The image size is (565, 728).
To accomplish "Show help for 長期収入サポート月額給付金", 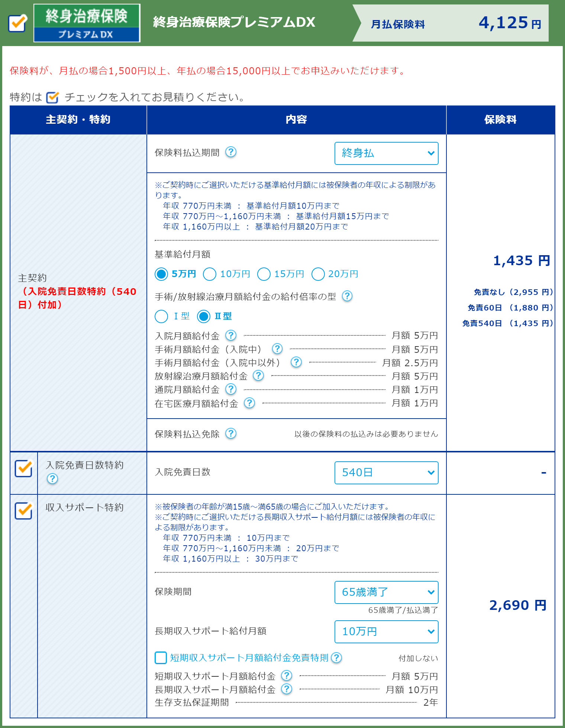I will tap(287, 689).
